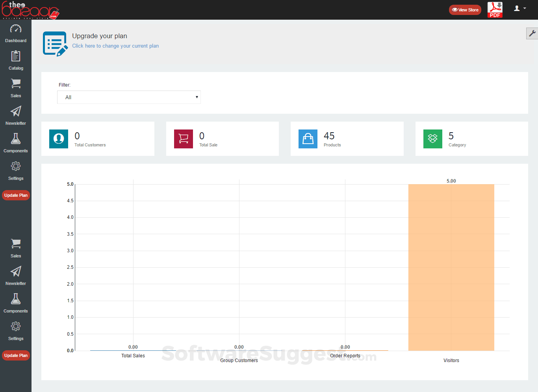This screenshot has height=392, width=538.
Task: Expand the Filter All dropdown
Action: click(x=129, y=97)
